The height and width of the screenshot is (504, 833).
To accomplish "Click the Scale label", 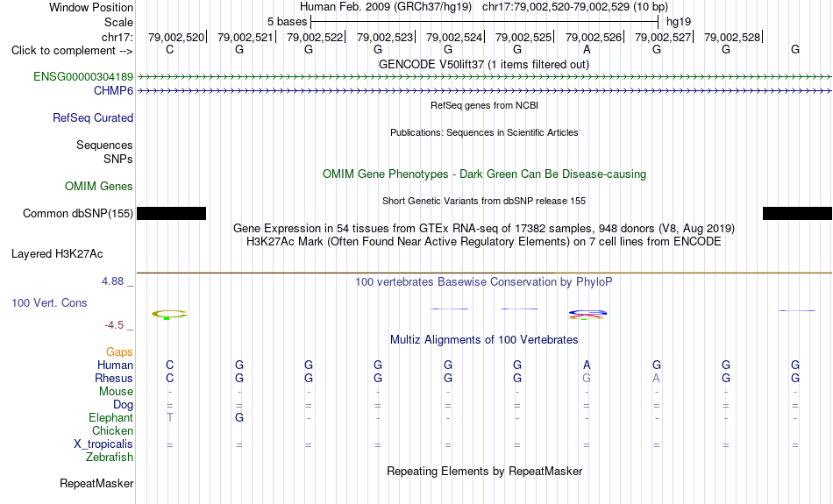I will (118, 22).
